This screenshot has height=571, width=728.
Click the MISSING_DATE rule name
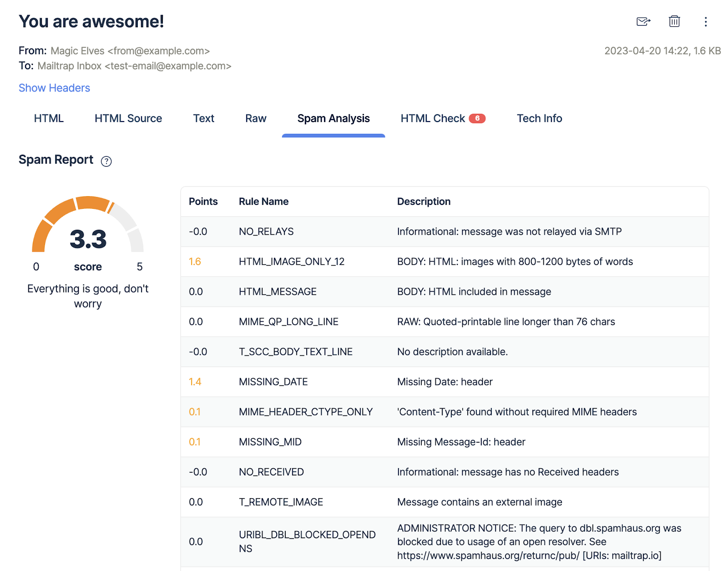273,382
